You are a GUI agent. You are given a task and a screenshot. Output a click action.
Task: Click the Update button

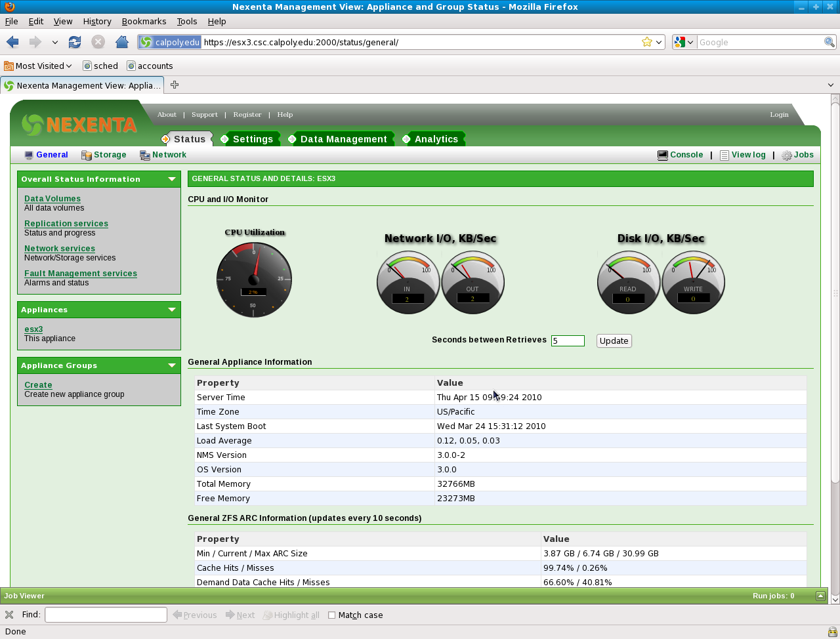(614, 340)
